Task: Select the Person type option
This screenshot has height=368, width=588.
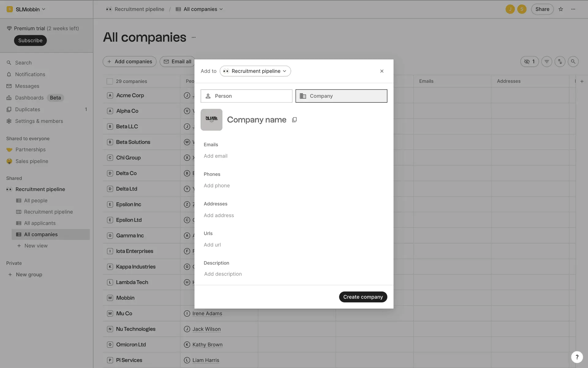Action: click(246, 96)
